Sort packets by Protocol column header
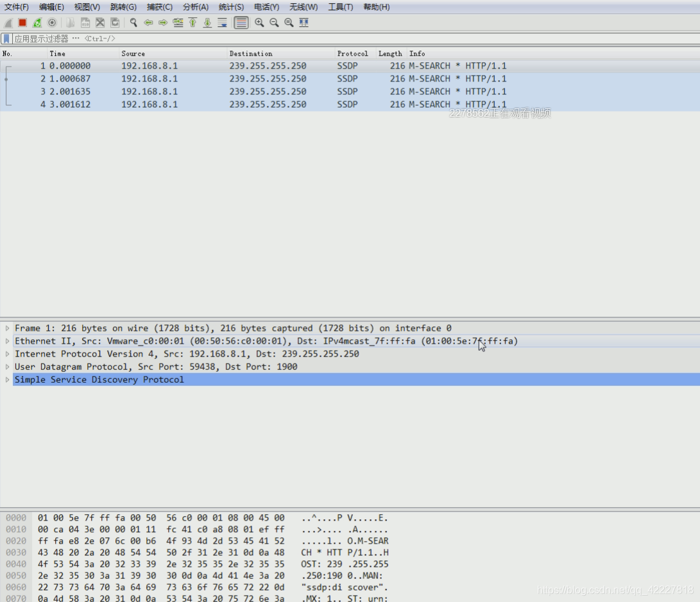The width and height of the screenshot is (700, 602). (355, 53)
